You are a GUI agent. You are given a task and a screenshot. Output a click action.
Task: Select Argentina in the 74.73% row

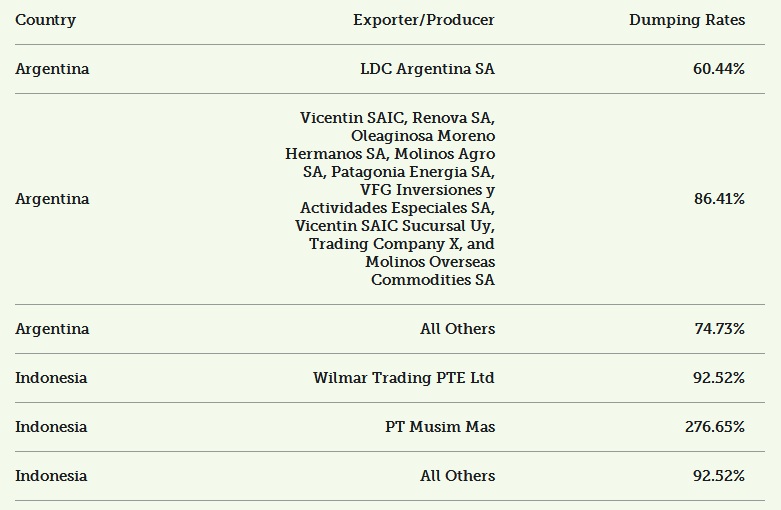pos(52,329)
